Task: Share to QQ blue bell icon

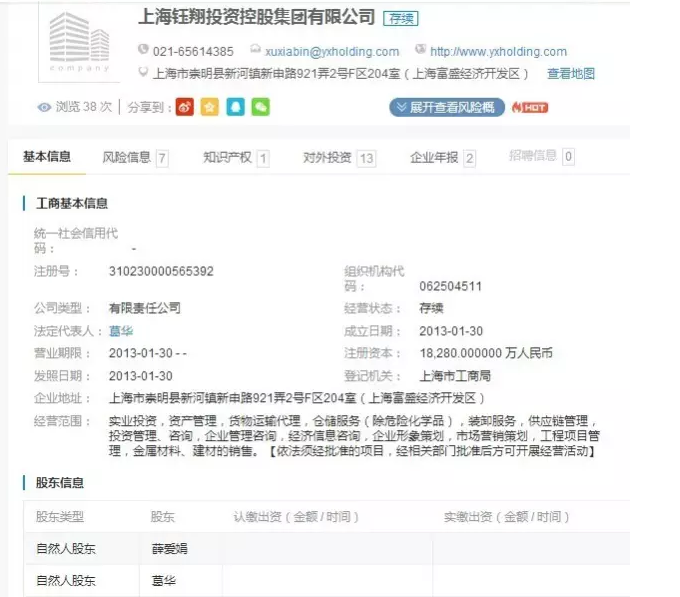Action: click(235, 107)
